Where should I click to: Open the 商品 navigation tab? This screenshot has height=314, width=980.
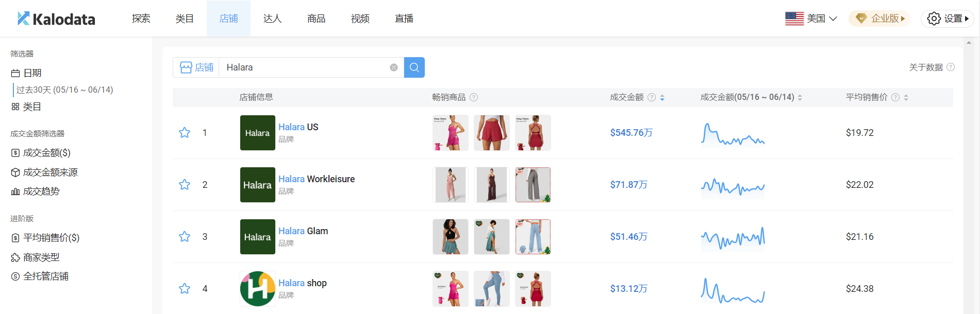[316, 19]
